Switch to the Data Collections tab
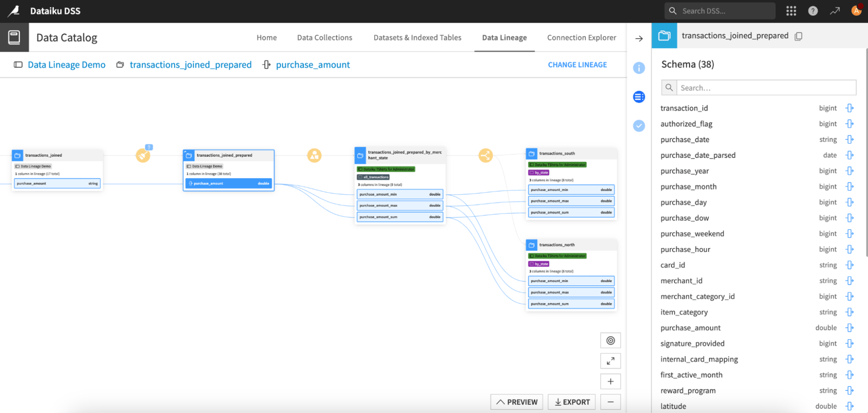The image size is (868, 413). tap(325, 38)
